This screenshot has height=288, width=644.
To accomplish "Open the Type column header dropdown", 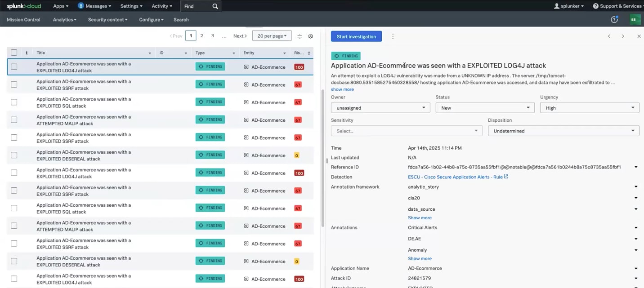I will point(234,53).
